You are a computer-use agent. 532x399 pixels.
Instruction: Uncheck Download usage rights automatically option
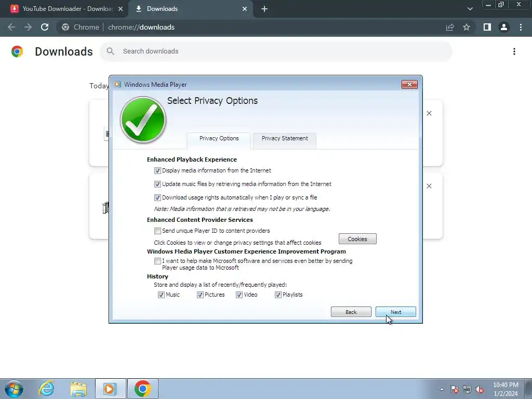[x=157, y=197]
